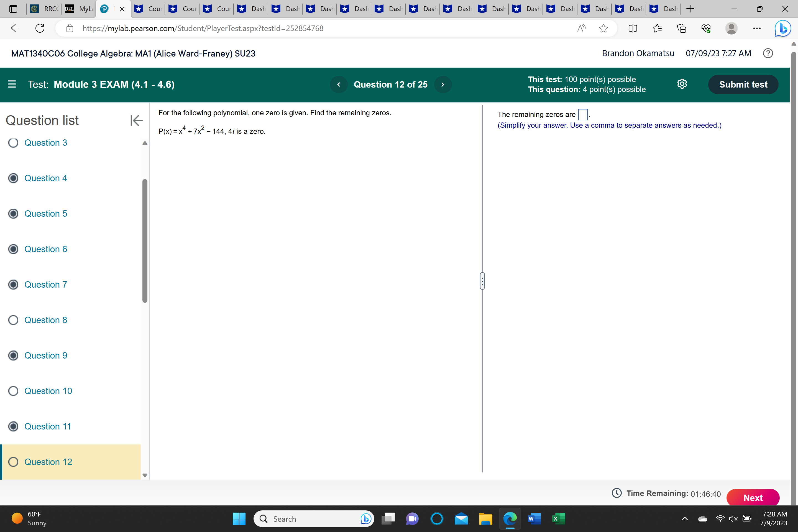This screenshot has height=532, width=798.
Task: Go to the next question with the chevron
Action: click(x=443, y=84)
